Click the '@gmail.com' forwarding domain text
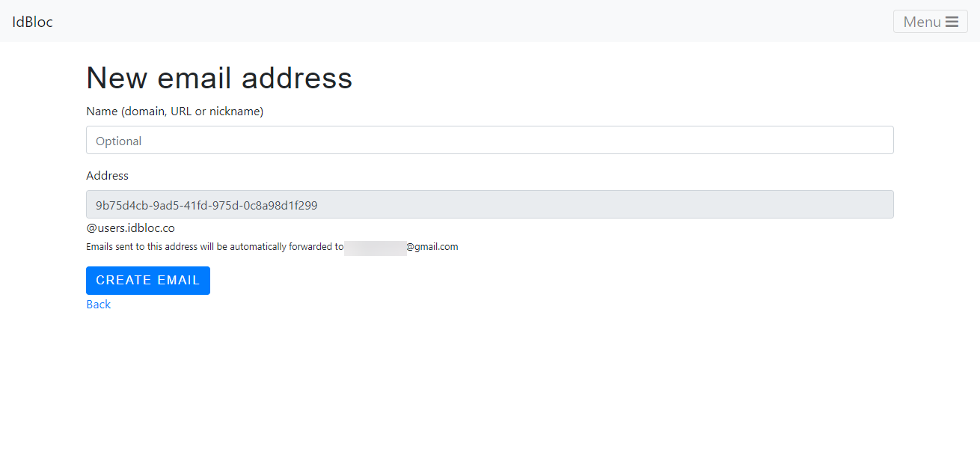Screen dimensions: 980x449 [432, 246]
